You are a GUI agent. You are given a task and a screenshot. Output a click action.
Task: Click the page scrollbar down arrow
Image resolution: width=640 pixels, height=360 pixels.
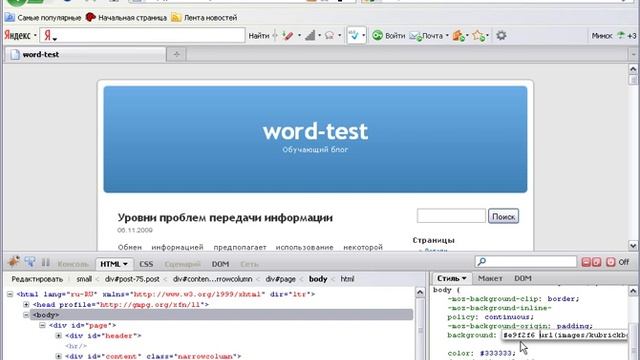633,245
